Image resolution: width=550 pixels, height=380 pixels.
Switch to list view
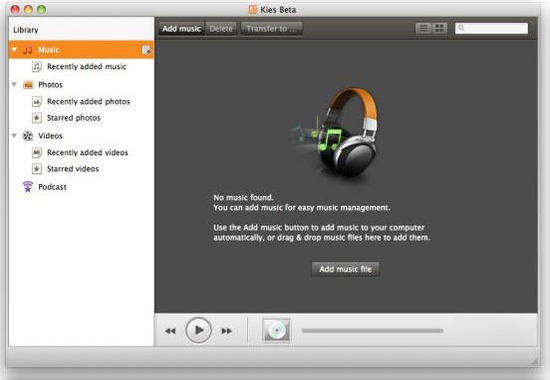pyautogui.click(x=423, y=28)
